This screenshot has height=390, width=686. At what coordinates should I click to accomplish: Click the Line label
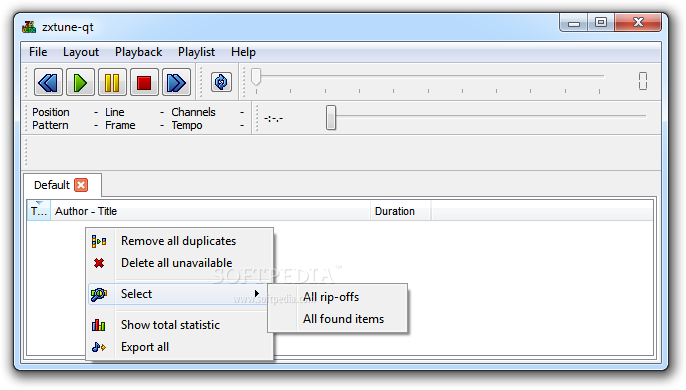[115, 112]
